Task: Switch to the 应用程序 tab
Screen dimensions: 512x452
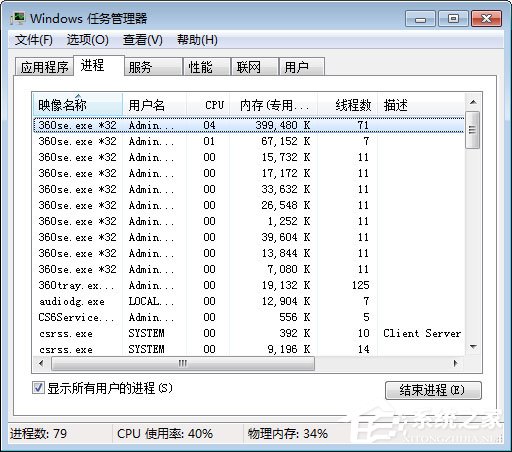Action: 44,67
